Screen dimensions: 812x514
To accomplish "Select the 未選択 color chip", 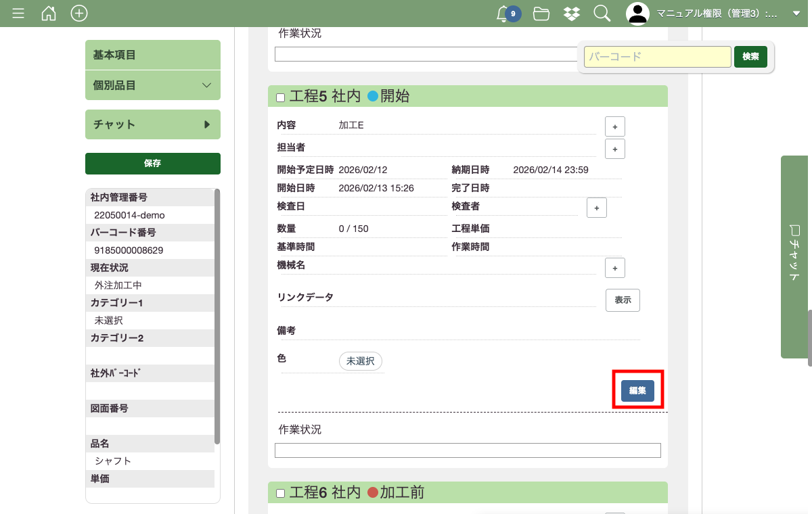I will pyautogui.click(x=360, y=361).
